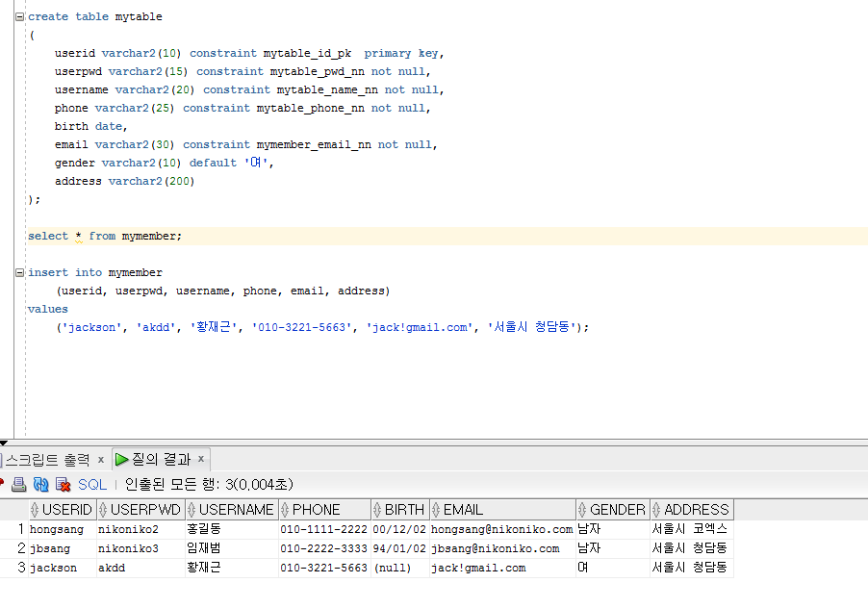Sort by the GENDER column header
868x608 pixels.
[x=613, y=510]
